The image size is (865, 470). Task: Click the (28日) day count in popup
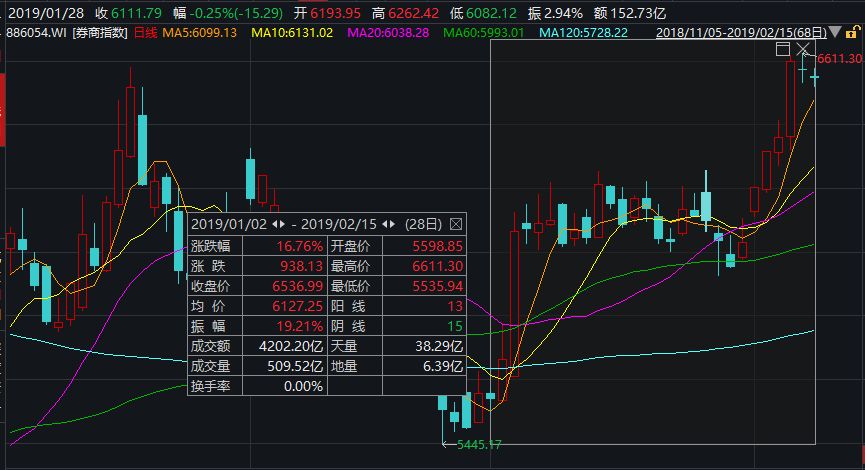[423, 224]
